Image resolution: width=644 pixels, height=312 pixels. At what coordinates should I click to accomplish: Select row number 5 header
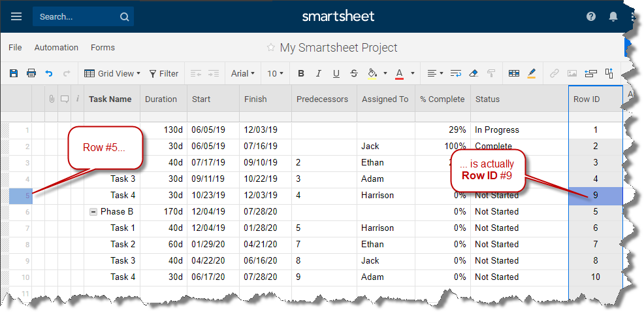(x=20, y=196)
